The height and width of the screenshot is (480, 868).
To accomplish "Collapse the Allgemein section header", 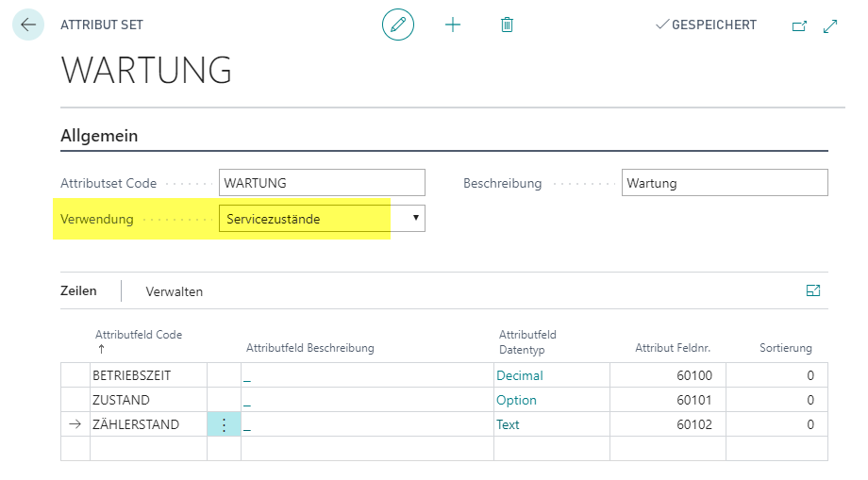I will click(x=99, y=136).
